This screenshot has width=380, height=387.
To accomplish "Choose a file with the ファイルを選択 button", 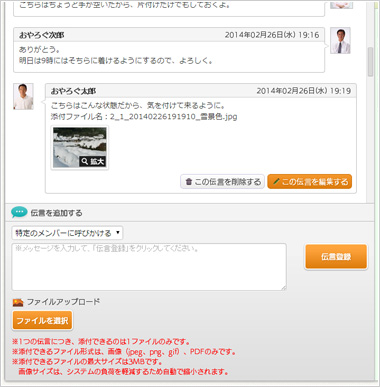I will coord(42,320).
